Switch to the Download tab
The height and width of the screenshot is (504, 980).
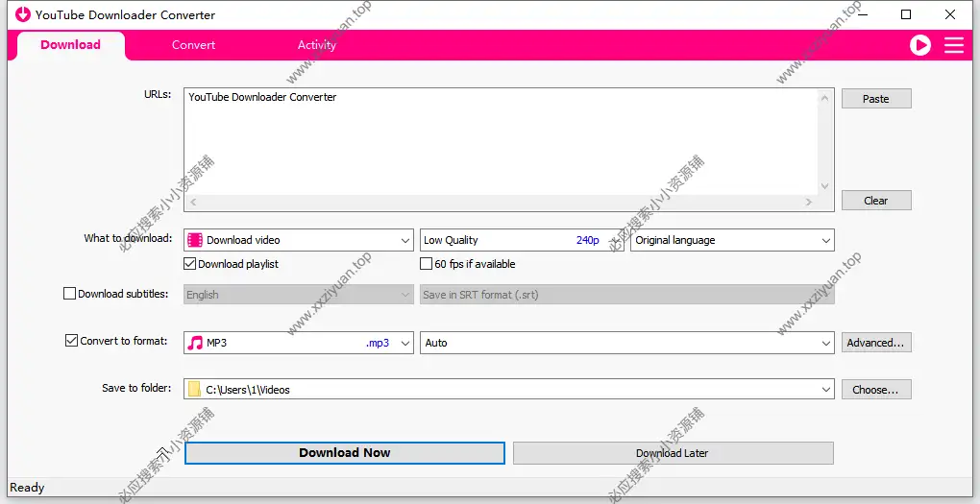(71, 45)
